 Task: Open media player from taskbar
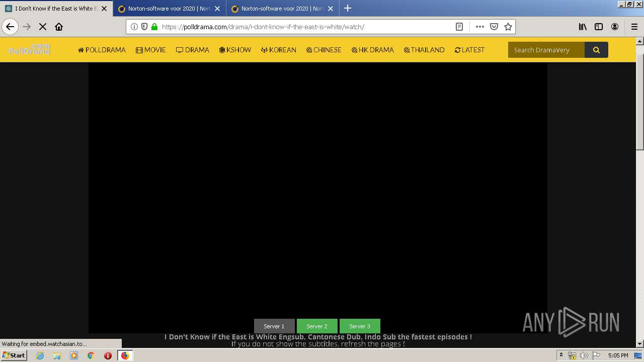coord(74,355)
